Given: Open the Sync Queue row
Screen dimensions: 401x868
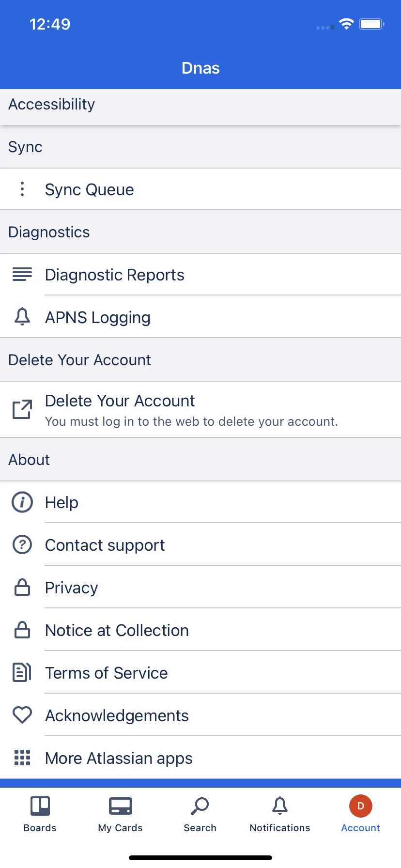Looking at the screenshot, I should pos(200,189).
